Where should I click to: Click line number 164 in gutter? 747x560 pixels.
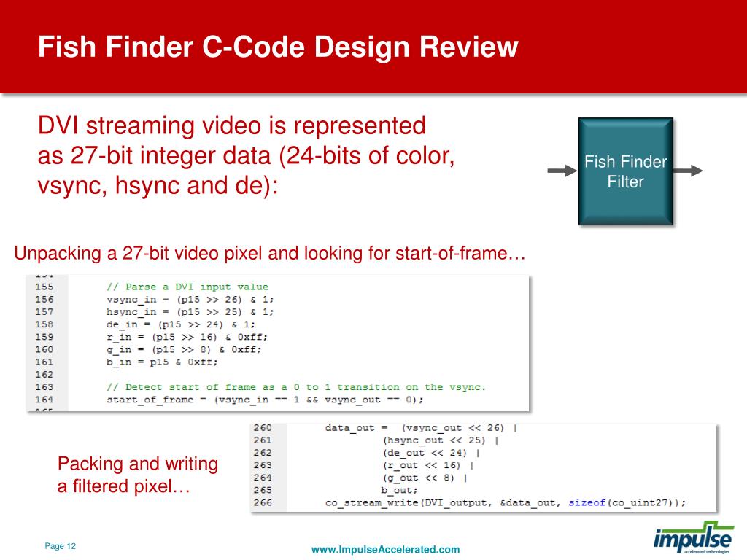coord(44,400)
